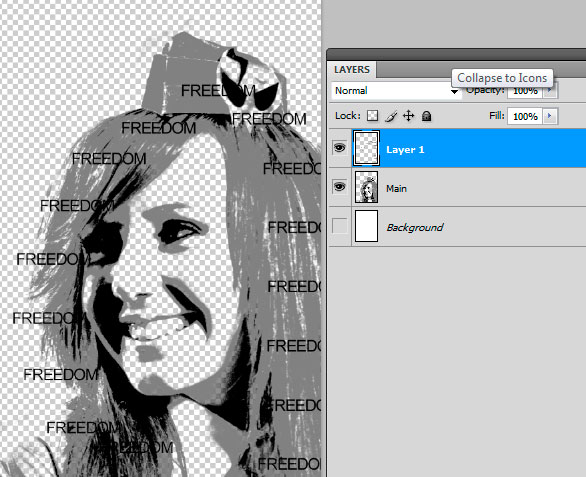
Task: Click the Layer 1 name label
Action: click(x=405, y=150)
